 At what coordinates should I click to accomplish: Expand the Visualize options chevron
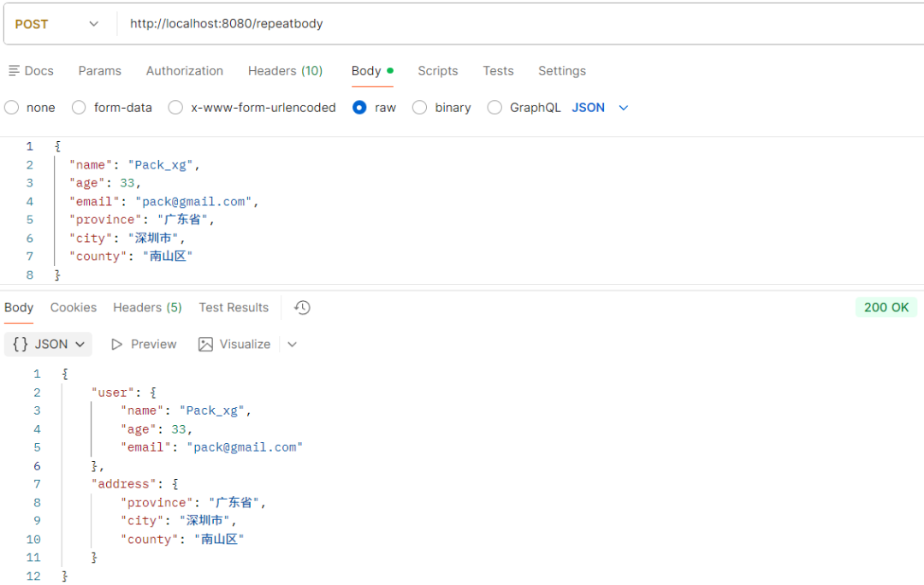(293, 344)
